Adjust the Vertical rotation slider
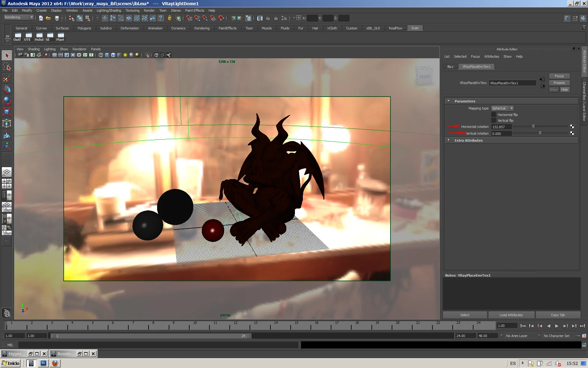This screenshot has width=588, height=368. (540, 133)
